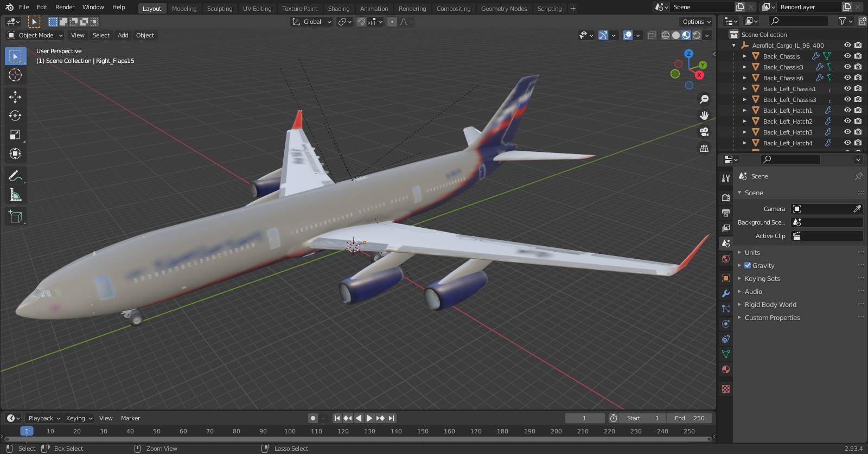The height and width of the screenshot is (454, 868).
Task: Toggle the snapping magnet button
Action: point(361,22)
